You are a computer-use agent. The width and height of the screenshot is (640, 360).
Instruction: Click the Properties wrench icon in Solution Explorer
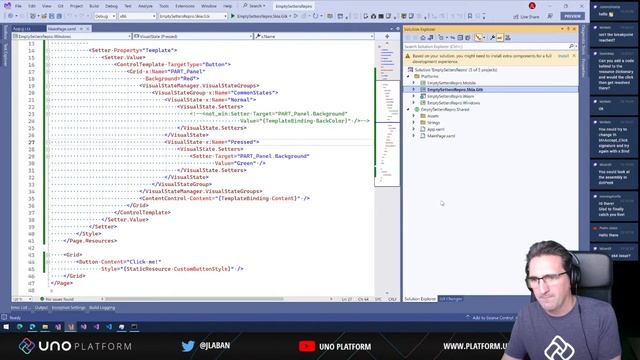click(x=493, y=38)
